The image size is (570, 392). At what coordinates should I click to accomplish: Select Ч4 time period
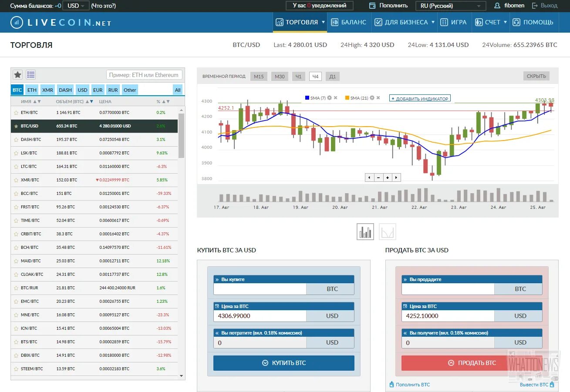pos(316,77)
